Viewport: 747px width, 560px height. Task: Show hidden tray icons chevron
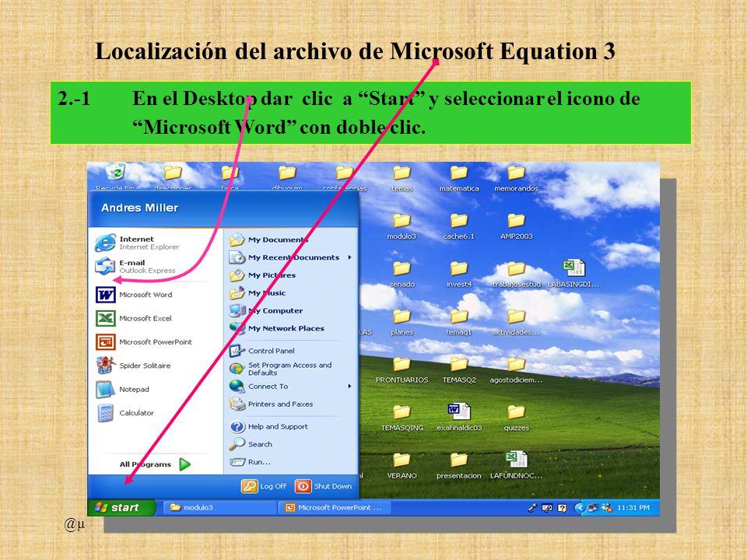580,508
